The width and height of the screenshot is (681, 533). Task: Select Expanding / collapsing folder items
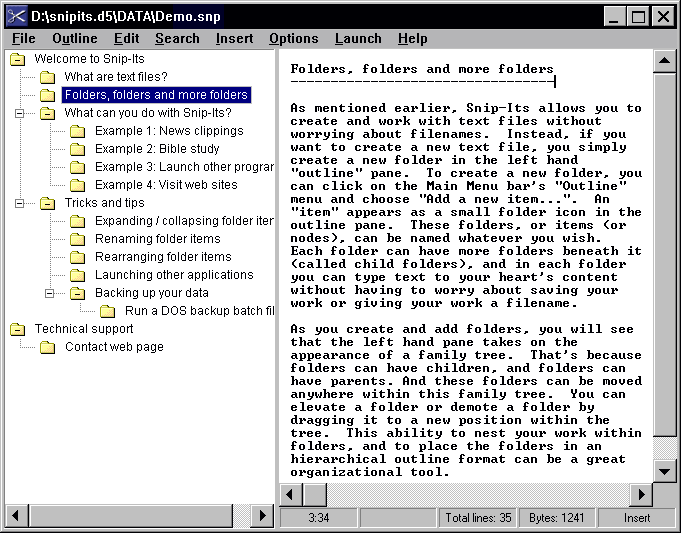184,221
